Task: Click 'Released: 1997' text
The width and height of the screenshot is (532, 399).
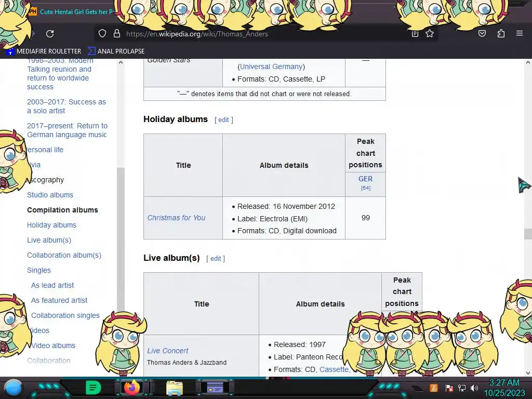Action: tap(300, 344)
